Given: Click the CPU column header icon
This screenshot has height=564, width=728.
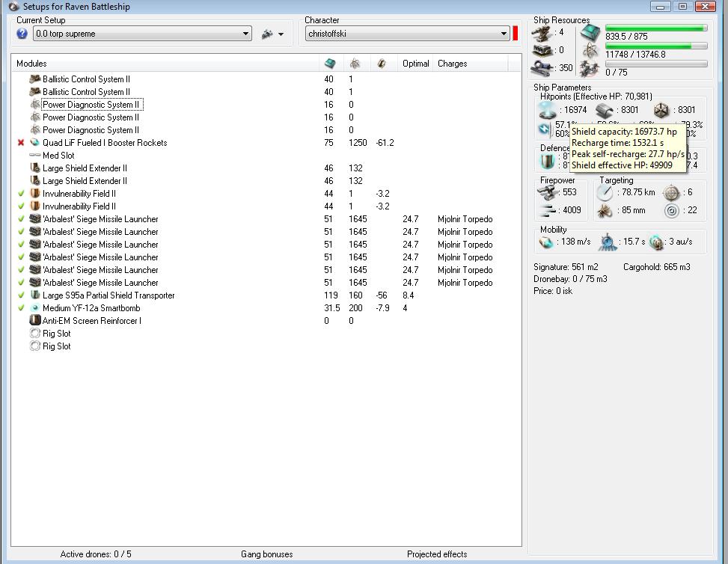Looking at the screenshot, I should click(330, 64).
